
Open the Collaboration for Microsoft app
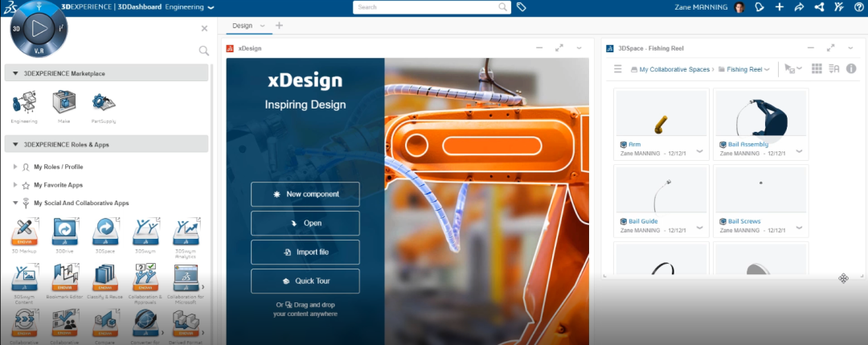[186, 277]
